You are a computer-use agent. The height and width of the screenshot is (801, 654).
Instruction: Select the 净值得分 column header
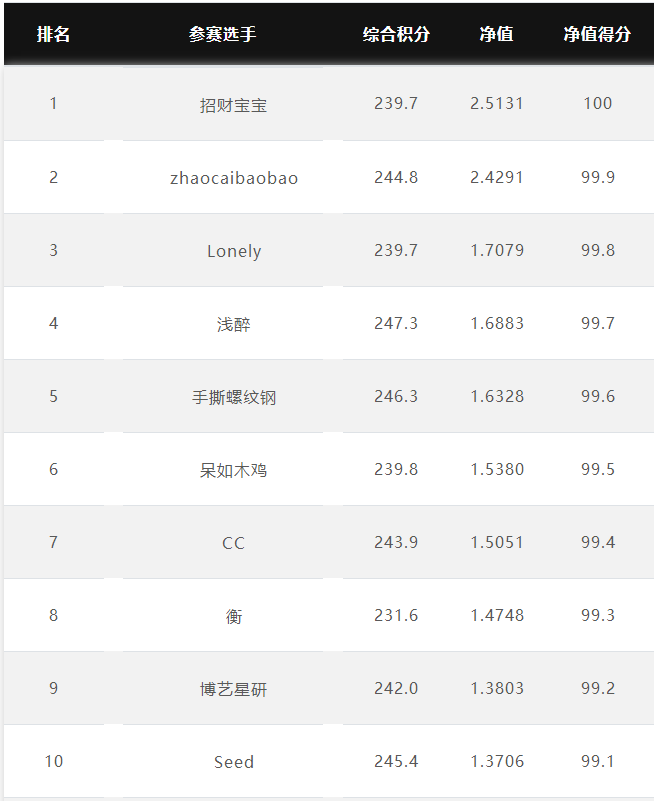[x=597, y=34]
